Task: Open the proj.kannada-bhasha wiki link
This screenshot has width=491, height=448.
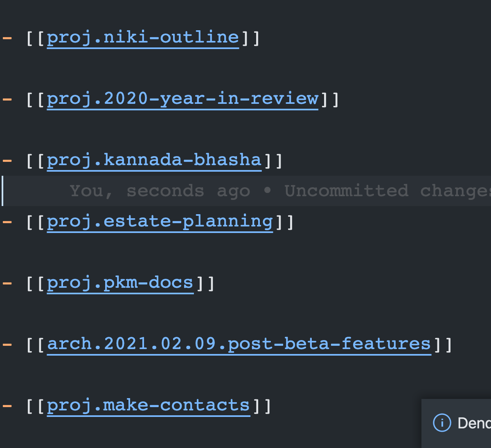Action: (x=154, y=159)
